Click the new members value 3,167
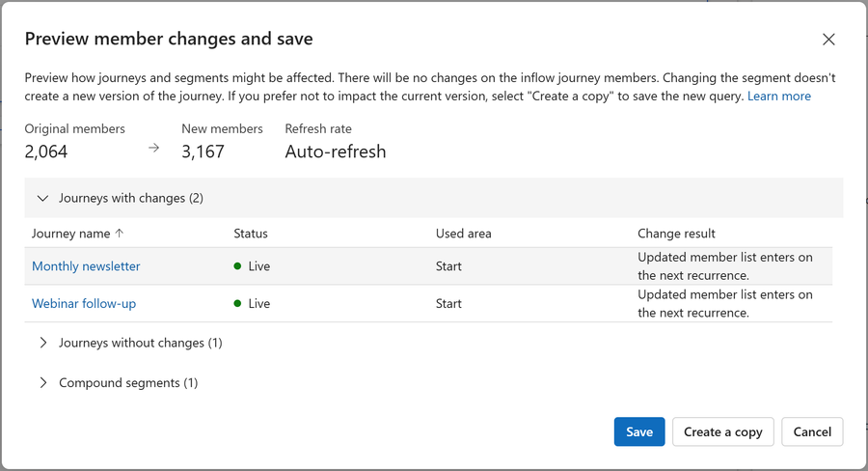 pyautogui.click(x=203, y=152)
